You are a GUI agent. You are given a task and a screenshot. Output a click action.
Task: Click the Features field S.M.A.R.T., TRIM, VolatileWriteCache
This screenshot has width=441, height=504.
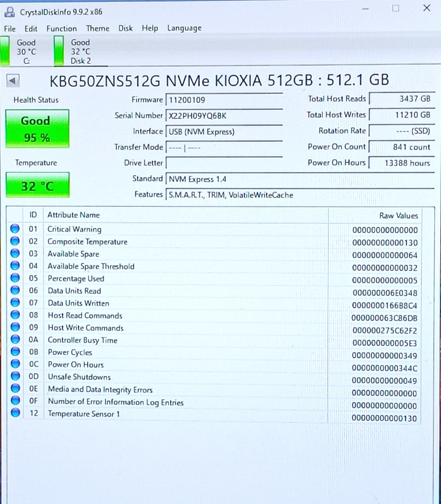pos(300,195)
